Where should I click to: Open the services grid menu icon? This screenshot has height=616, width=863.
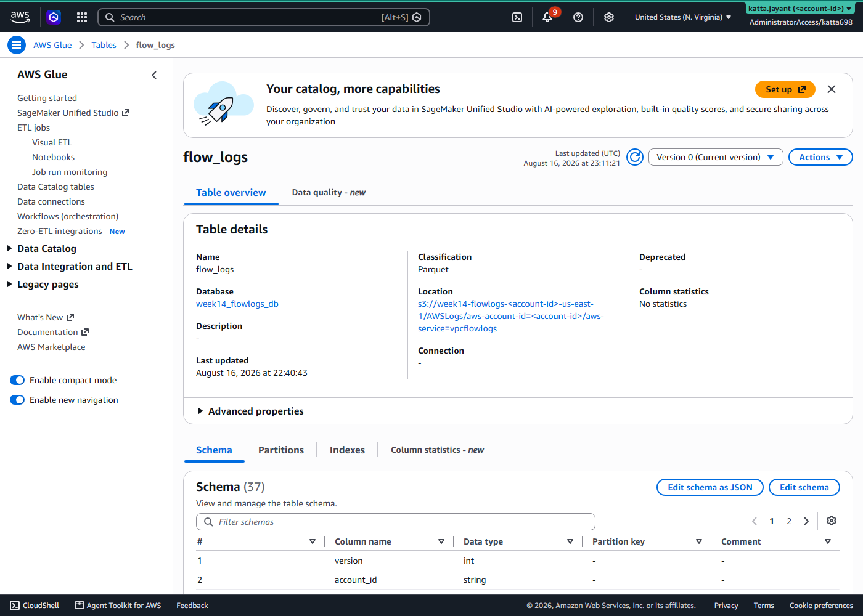coord(82,17)
